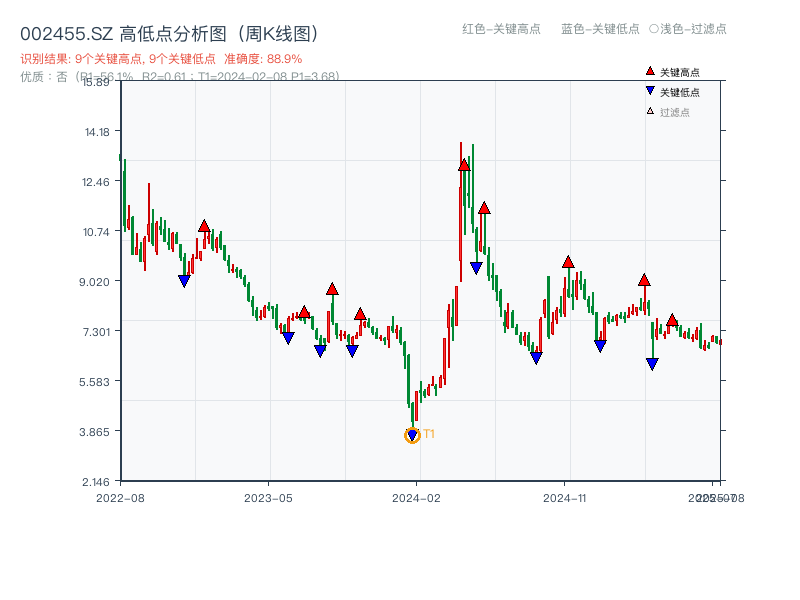Click the red 关键高点 triangle in legend
800x600 pixels.
tap(650, 71)
